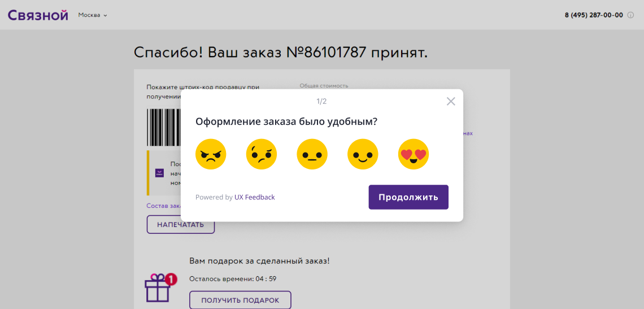The image size is (644, 309).
Task: Select the slightly smiling emoji rating
Action: coord(363,154)
